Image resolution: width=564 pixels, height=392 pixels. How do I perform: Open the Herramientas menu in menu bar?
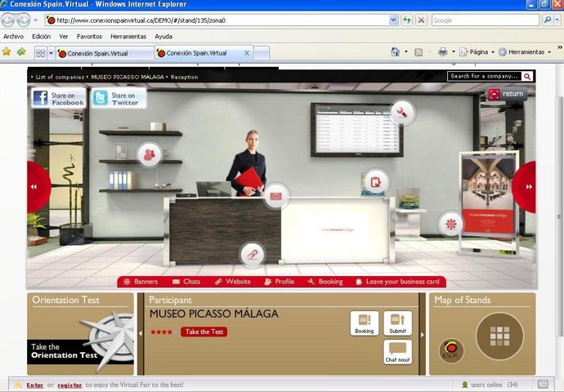point(128,37)
